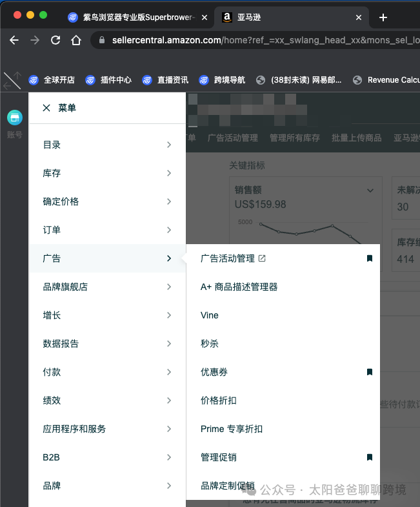Open the 订单 menu item
This screenshot has width=420, height=507.
pos(107,230)
